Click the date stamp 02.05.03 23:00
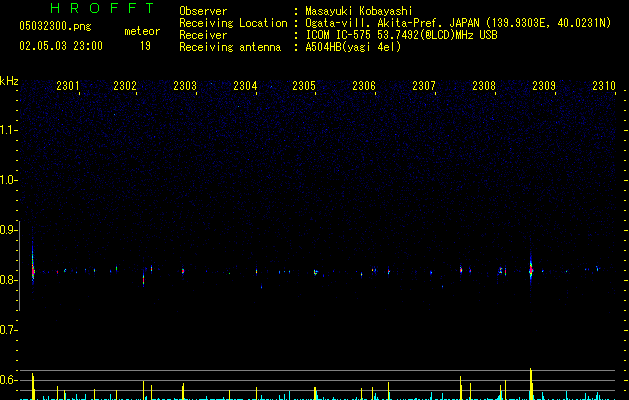 (61, 46)
